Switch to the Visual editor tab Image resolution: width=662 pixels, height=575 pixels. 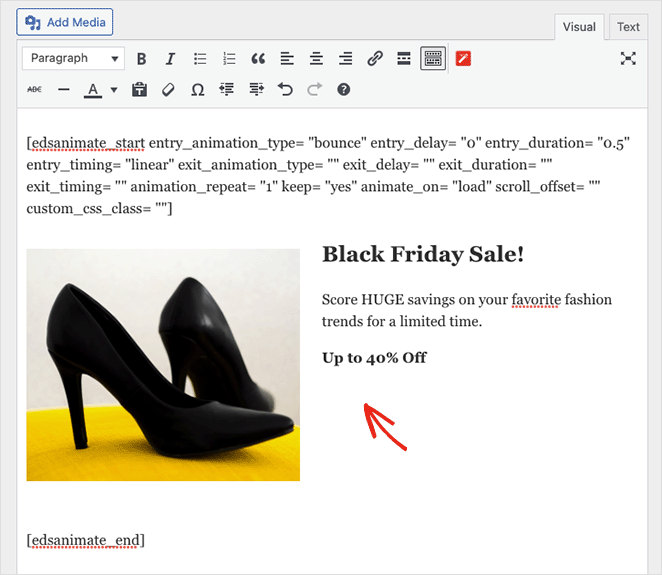[x=579, y=27]
